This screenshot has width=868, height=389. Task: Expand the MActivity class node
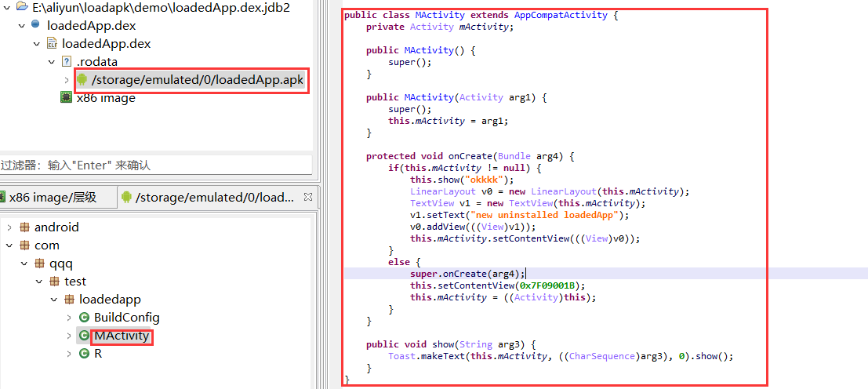[69, 336]
